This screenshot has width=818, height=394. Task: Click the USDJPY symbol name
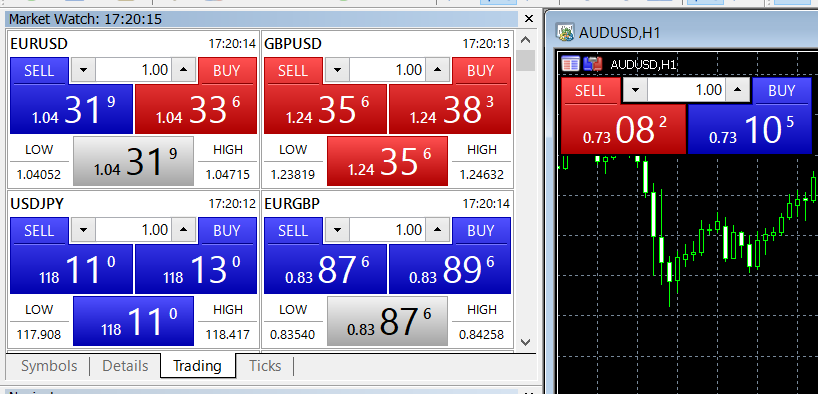tap(37, 204)
